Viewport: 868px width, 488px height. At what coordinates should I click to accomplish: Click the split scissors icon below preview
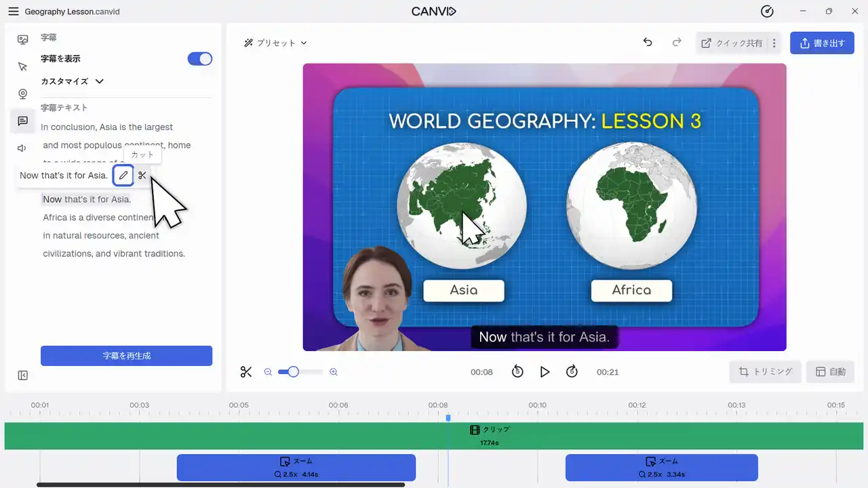(x=246, y=371)
